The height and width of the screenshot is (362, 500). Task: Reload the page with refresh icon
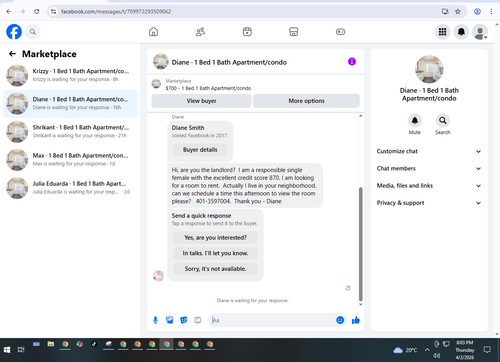point(37,12)
